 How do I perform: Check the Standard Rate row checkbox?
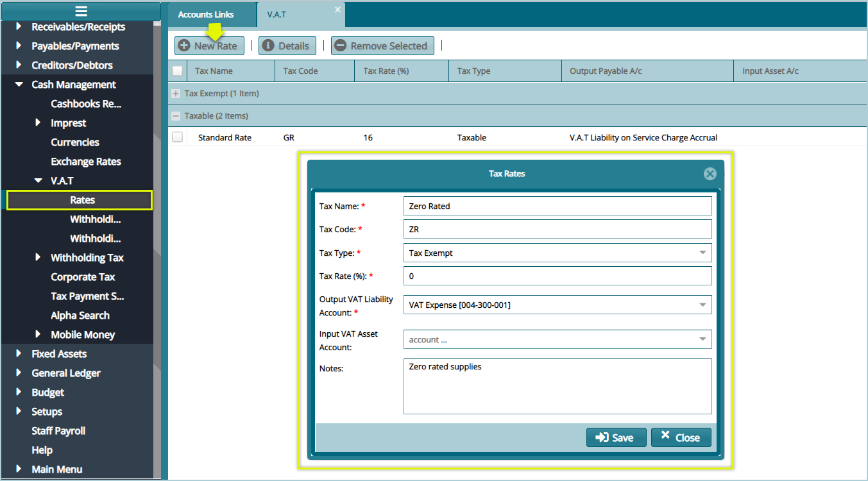[x=177, y=137]
